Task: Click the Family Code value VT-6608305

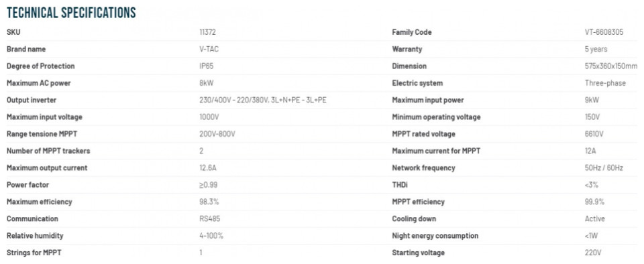Action: pyautogui.click(x=604, y=32)
